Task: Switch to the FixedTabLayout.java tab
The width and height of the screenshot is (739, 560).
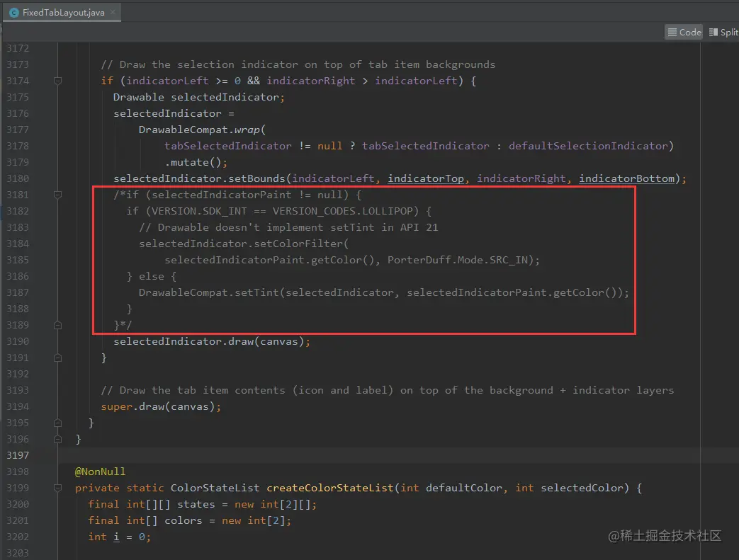Action: click(62, 13)
